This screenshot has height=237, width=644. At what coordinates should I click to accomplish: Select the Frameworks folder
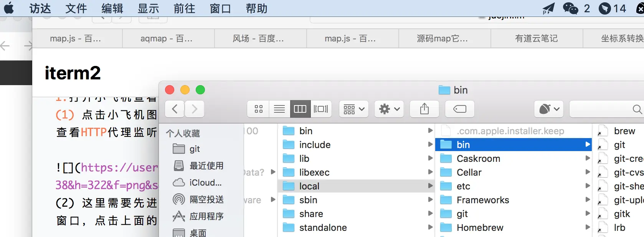[x=514, y=200]
